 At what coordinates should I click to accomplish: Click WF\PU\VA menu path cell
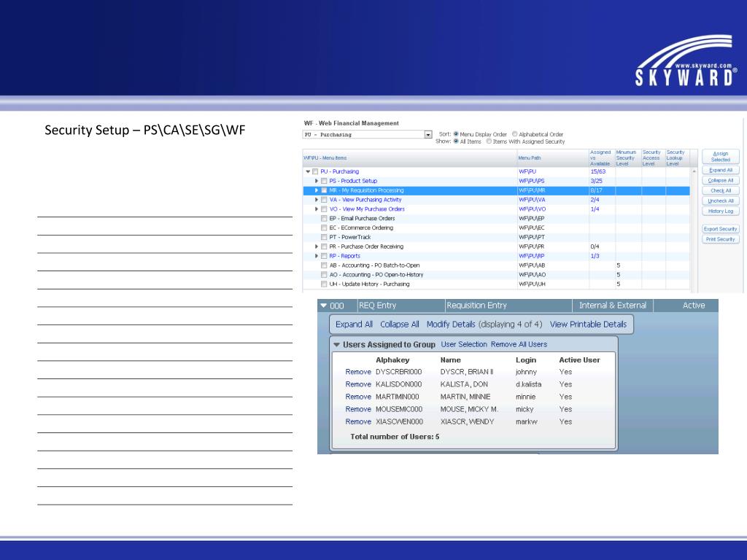tap(532, 200)
